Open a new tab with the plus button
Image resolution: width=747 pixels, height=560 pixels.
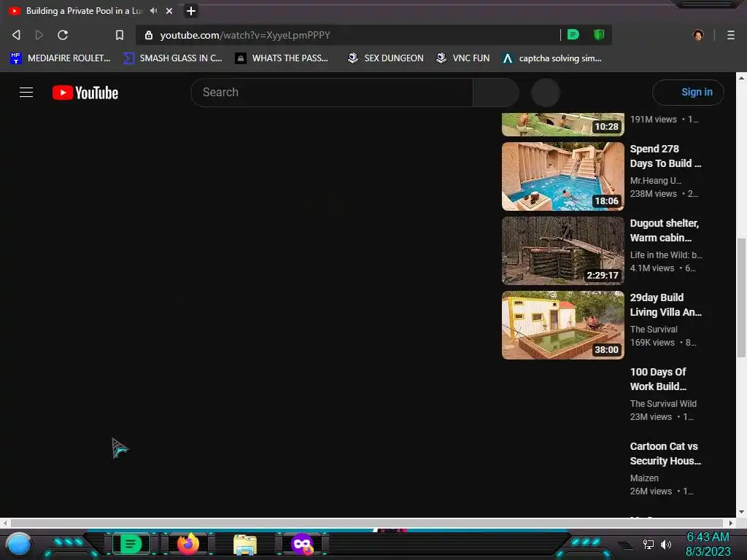(x=191, y=10)
